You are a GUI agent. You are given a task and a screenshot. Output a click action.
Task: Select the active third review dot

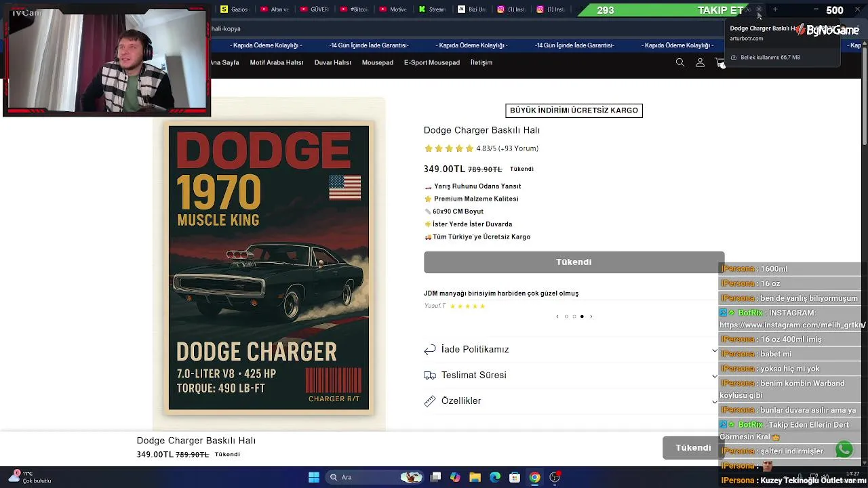coord(582,317)
